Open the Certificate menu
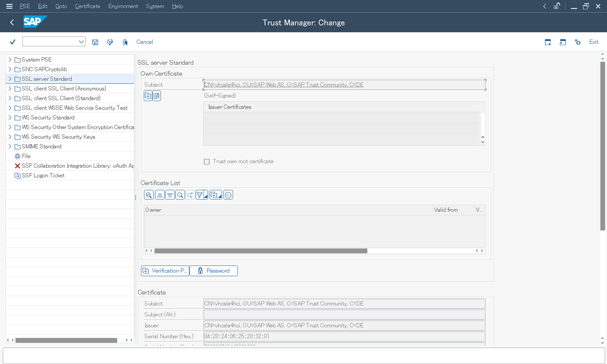607x364 pixels. click(87, 6)
